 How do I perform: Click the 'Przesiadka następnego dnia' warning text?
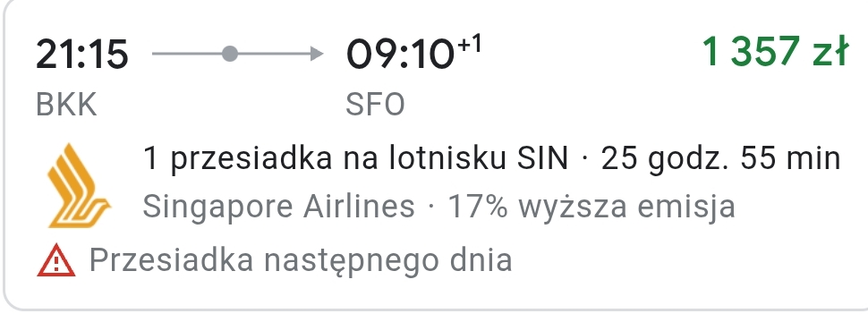coord(301,260)
